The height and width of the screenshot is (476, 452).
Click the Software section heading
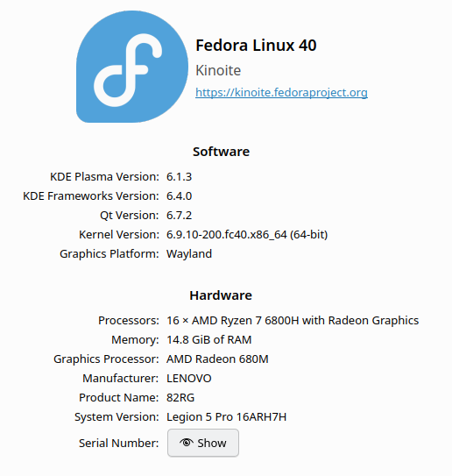tap(221, 152)
